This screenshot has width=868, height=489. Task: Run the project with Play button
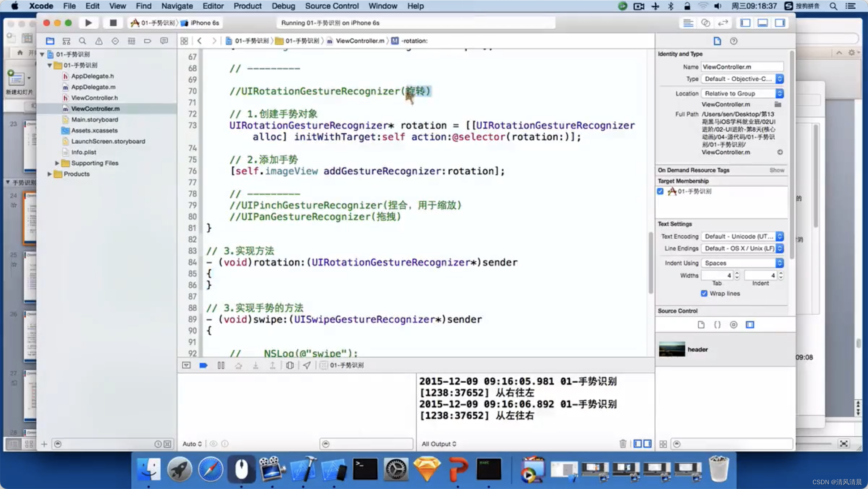coord(88,23)
